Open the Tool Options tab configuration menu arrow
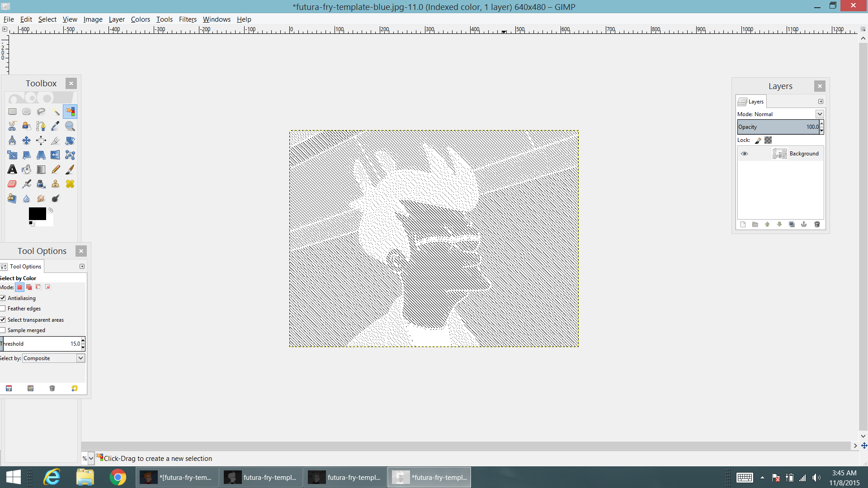 point(82,266)
